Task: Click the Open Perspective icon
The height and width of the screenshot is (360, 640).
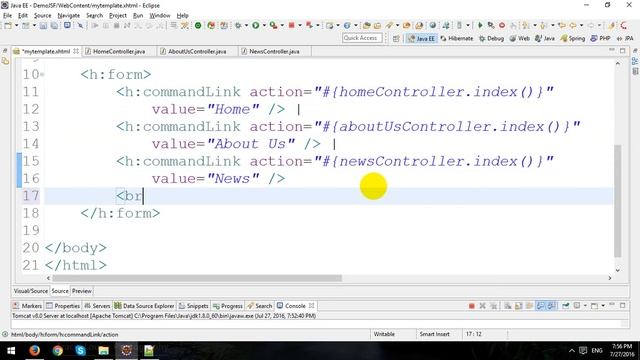Action: (x=396, y=38)
